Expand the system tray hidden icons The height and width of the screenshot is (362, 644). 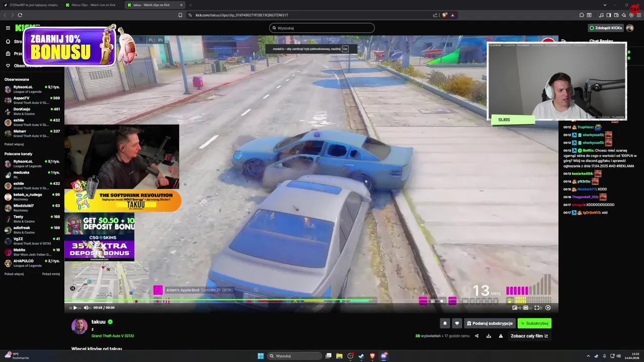588,356
